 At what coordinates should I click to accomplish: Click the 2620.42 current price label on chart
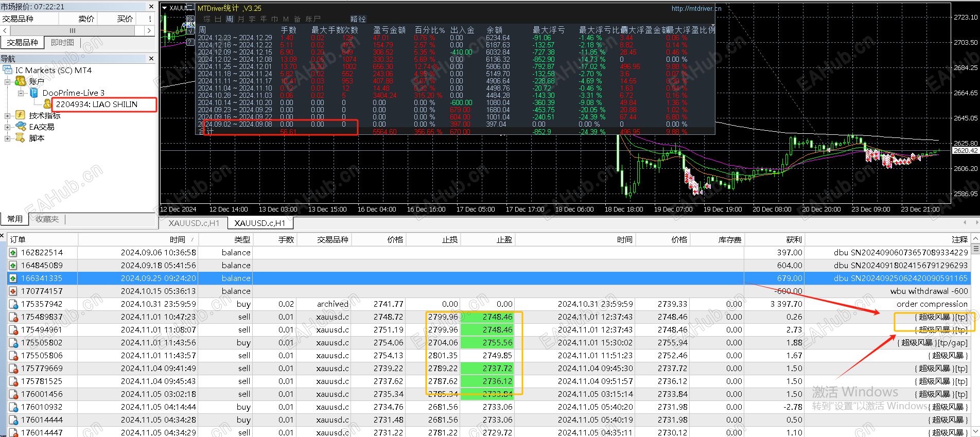click(x=965, y=151)
